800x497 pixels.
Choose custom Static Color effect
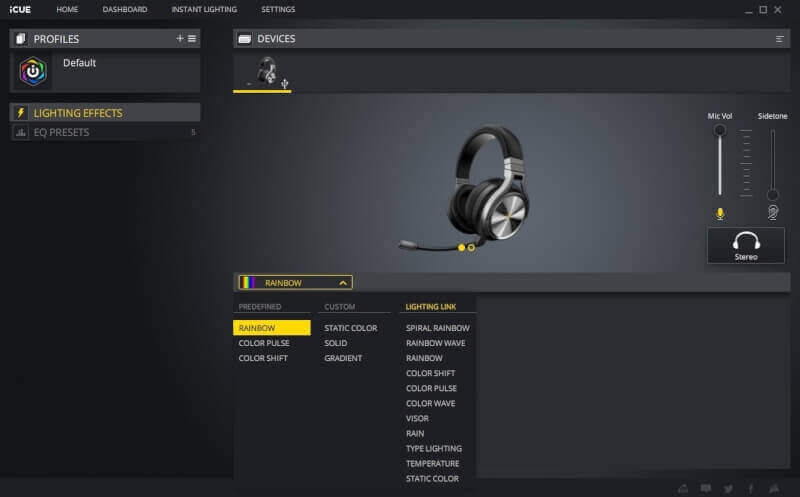351,328
